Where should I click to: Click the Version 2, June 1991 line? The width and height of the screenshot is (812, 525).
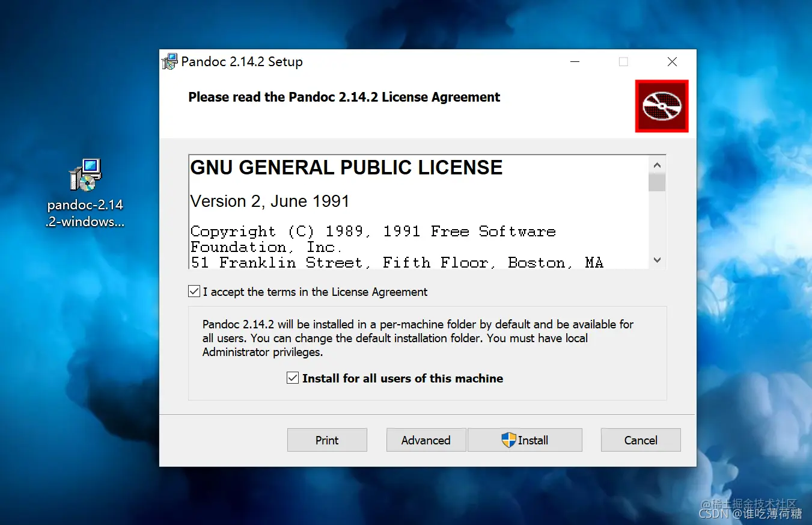270,201
